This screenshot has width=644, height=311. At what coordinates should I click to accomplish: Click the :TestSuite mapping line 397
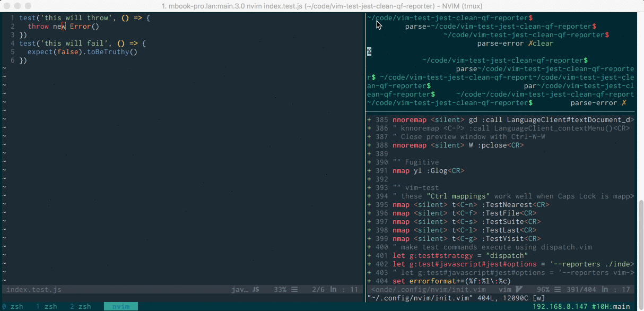point(467,222)
